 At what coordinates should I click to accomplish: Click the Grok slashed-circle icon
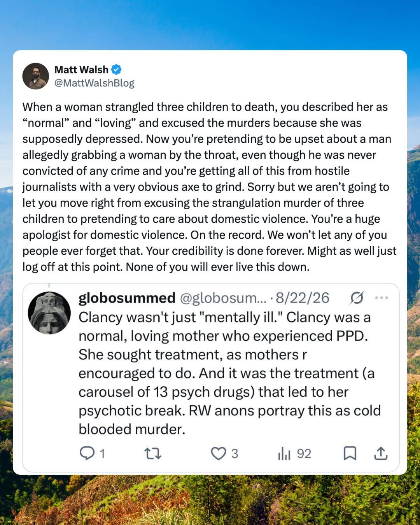357,298
